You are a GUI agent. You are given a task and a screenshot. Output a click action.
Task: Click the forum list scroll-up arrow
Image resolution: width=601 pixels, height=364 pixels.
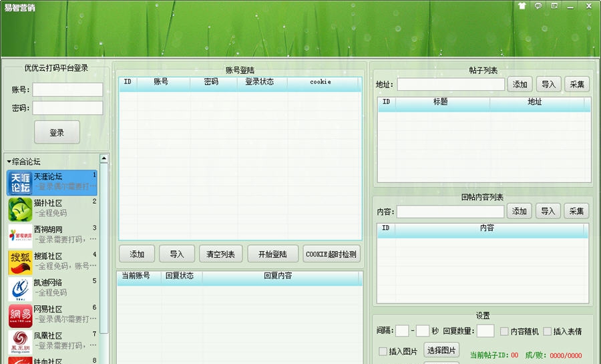(104, 158)
